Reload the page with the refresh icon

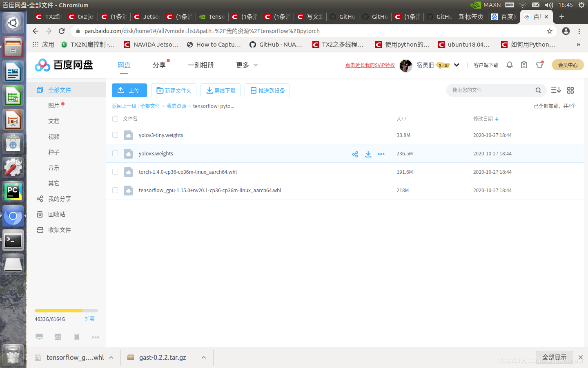[62, 31]
